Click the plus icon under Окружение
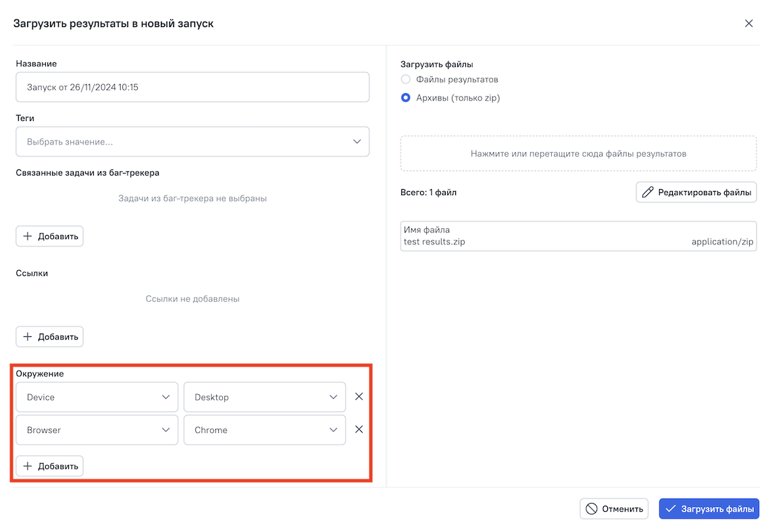This screenshot has width=770, height=532. click(x=28, y=467)
